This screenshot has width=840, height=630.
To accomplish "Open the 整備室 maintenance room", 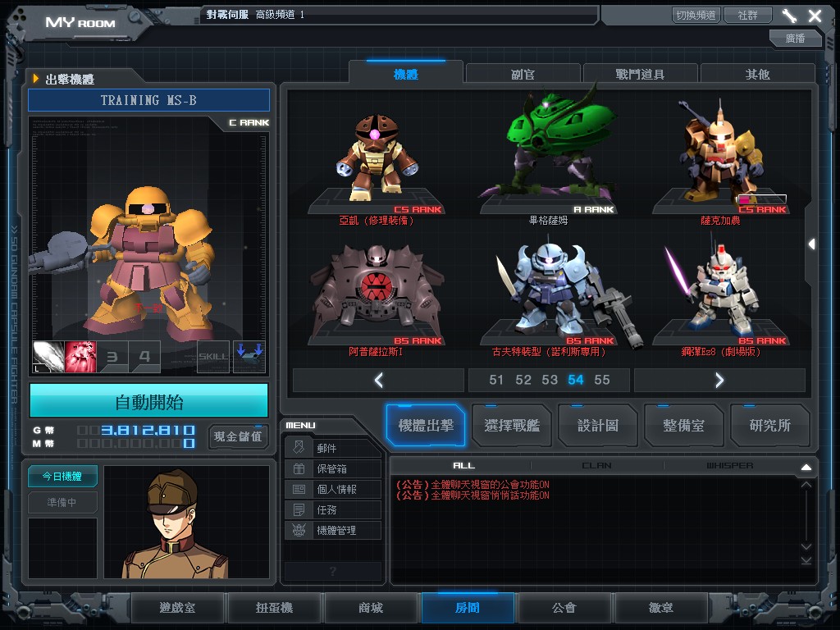I will (x=683, y=426).
